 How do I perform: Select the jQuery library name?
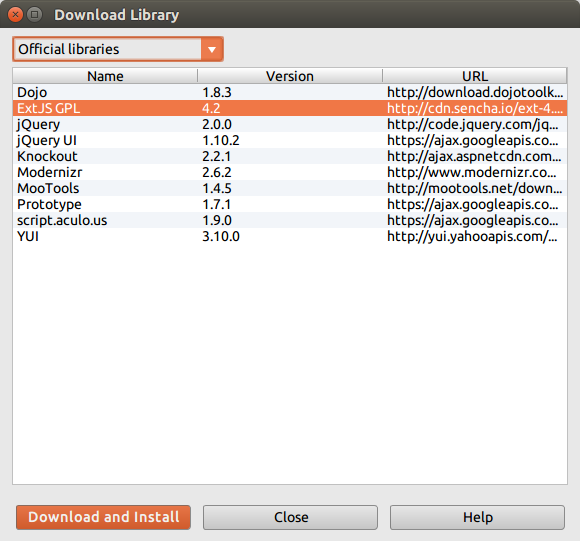click(38, 124)
